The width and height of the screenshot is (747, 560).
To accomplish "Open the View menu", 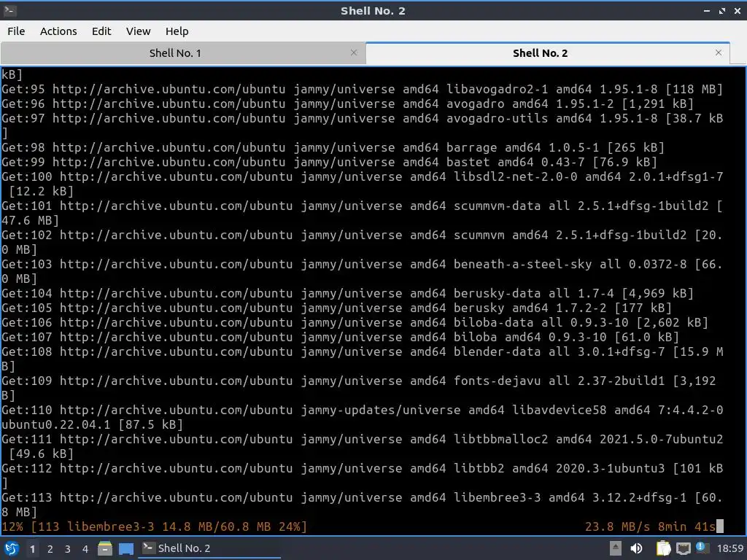I will click(x=138, y=31).
